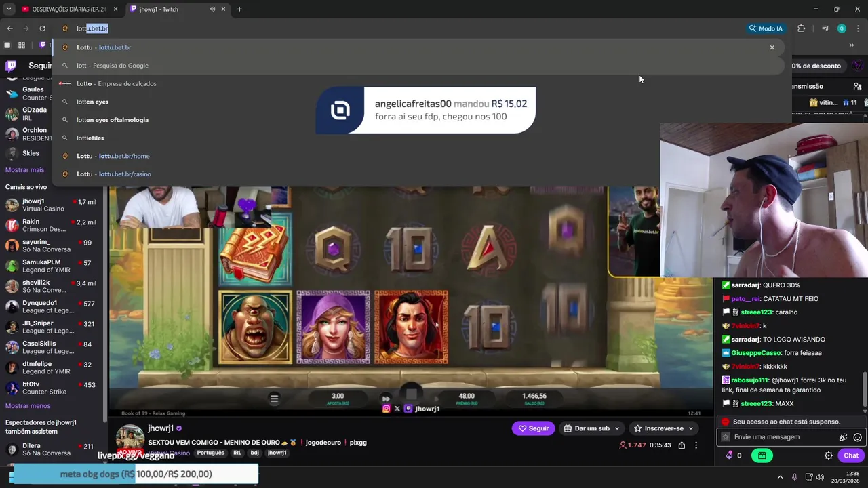
Task: Select the bdj stream tag
Action: (255, 453)
